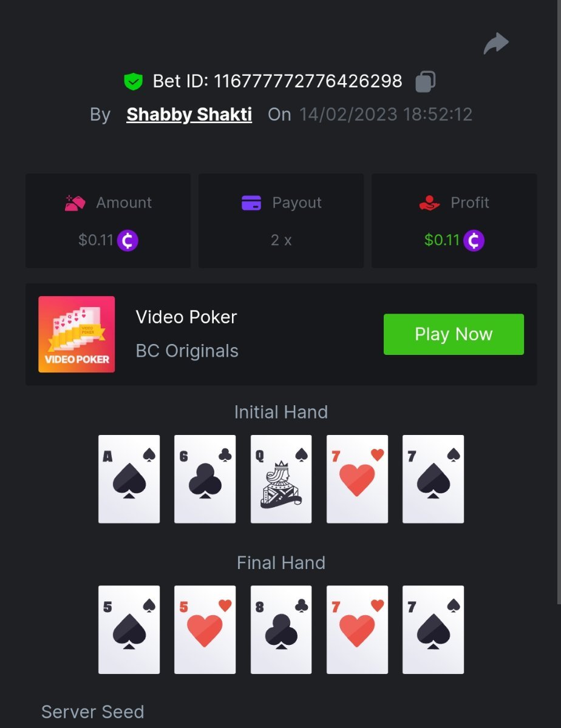
Task: Copy the Bet ID with copy icon
Action: coord(425,81)
